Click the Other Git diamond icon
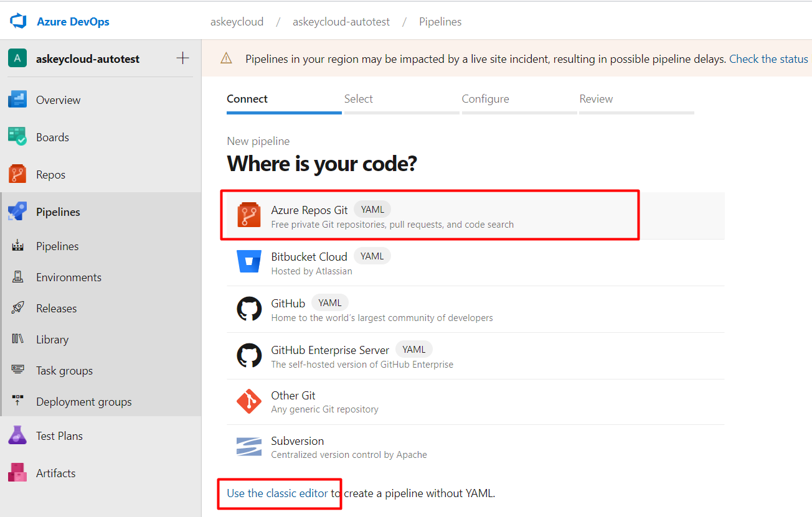The width and height of the screenshot is (812, 517). pos(249,401)
